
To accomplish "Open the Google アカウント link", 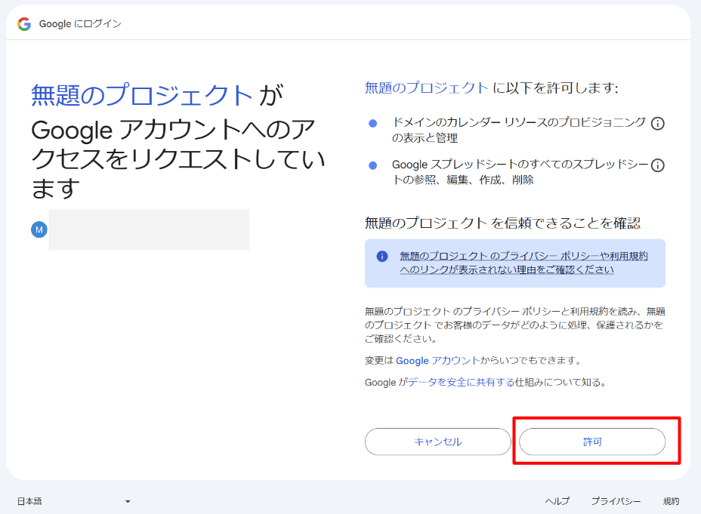I will tap(438, 360).
